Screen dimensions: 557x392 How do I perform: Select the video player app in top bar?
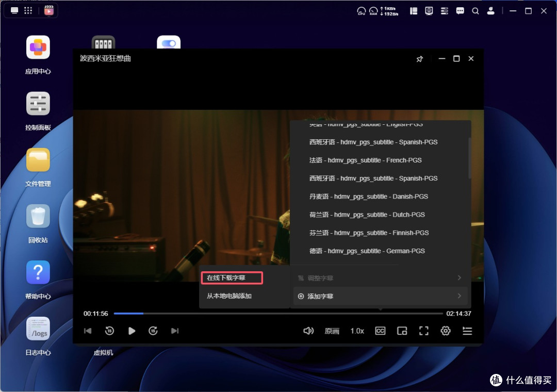tap(48, 10)
